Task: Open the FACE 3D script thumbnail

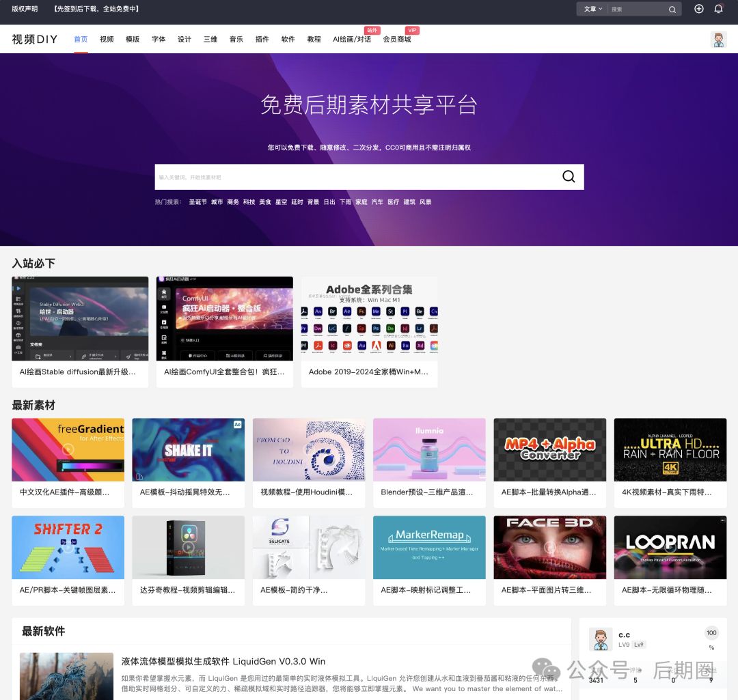Action: 549,547
